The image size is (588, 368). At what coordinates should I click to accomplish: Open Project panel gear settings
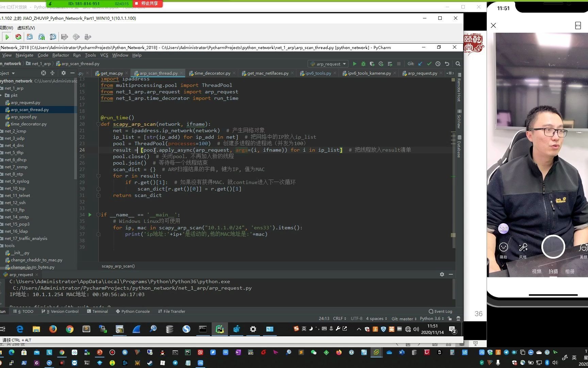63,73
